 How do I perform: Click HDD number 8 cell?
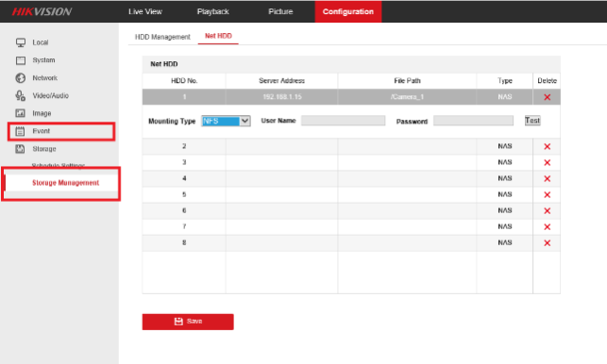click(x=184, y=242)
